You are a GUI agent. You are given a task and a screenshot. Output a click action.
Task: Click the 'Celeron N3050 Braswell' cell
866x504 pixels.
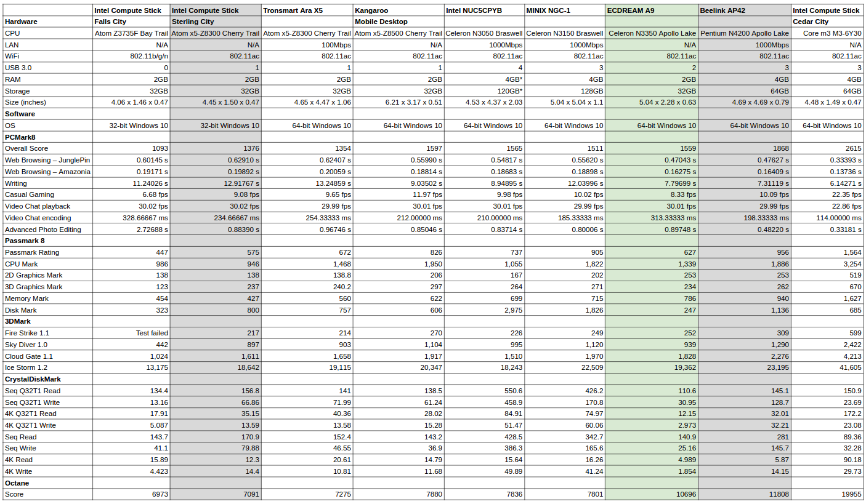click(484, 33)
